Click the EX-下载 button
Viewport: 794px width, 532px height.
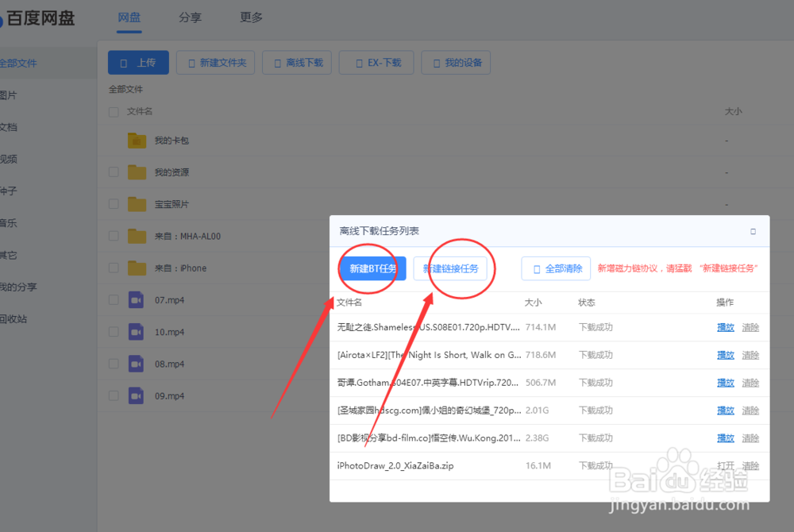click(x=376, y=63)
